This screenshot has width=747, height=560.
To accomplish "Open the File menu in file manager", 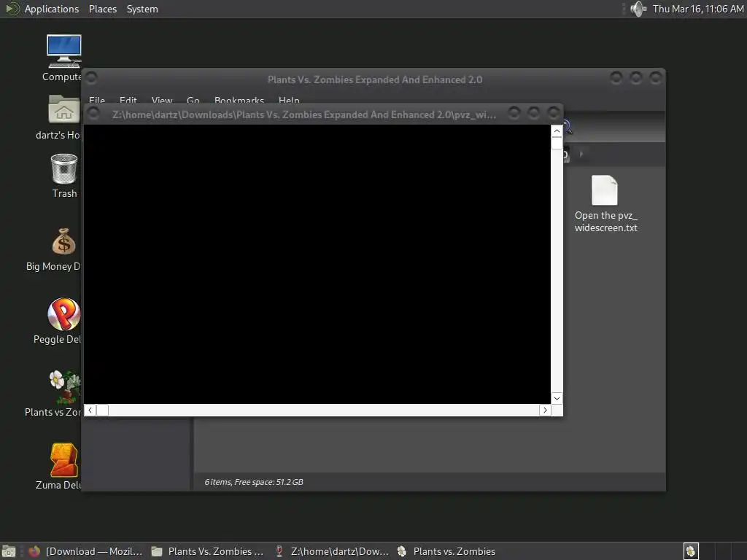I will tap(97, 100).
